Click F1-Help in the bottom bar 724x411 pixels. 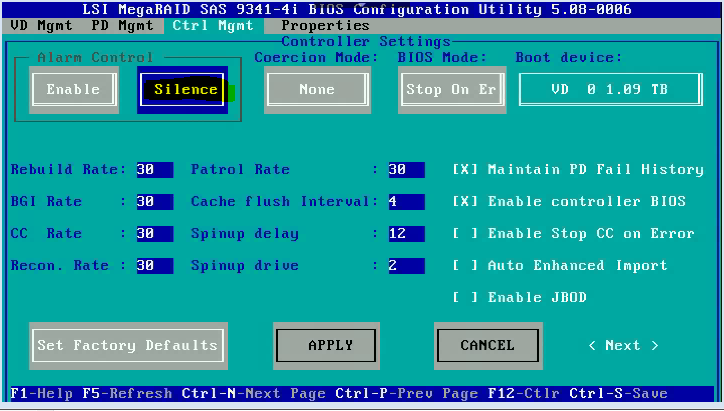[x=42, y=393]
